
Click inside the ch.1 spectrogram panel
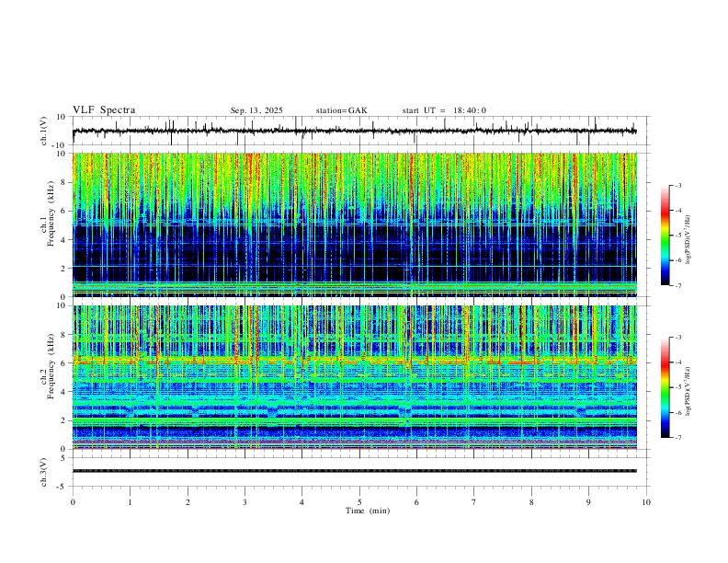pyautogui.click(x=354, y=224)
